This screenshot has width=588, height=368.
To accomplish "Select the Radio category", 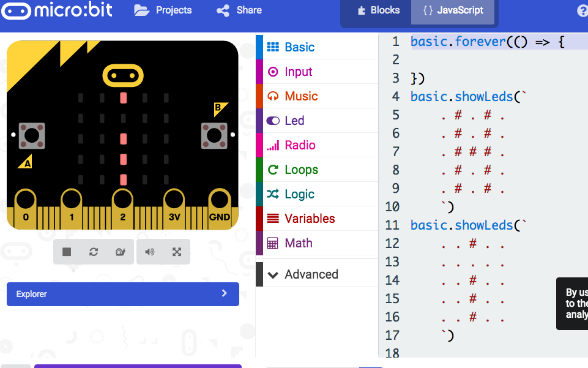I will 300,145.
